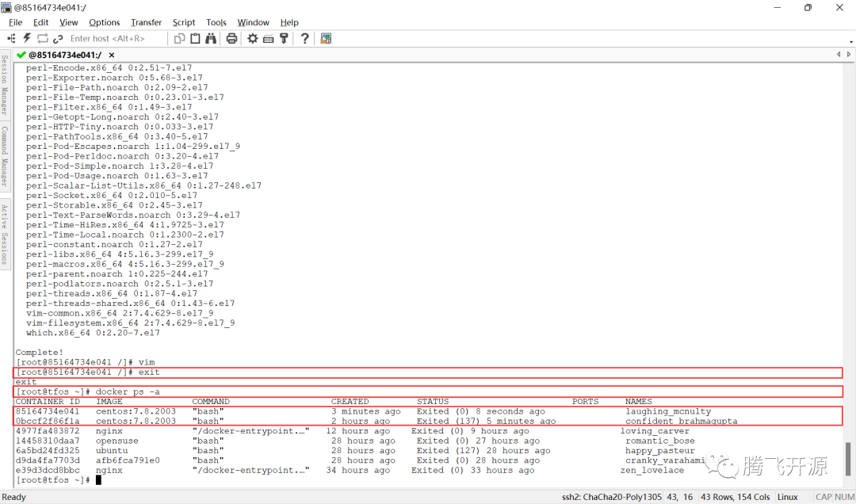Select the @85164734e041:/ session tab
The height and width of the screenshot is (504, 856).
click(64, 55)
